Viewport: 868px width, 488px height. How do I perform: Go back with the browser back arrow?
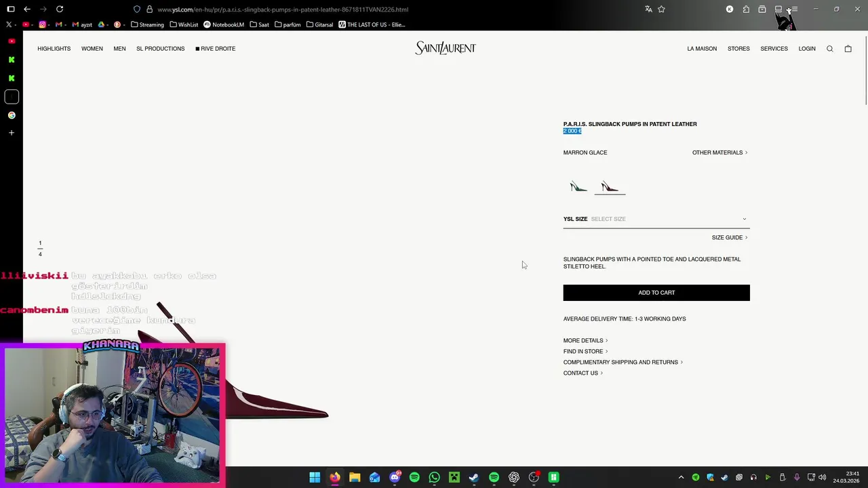pos(26,9)
